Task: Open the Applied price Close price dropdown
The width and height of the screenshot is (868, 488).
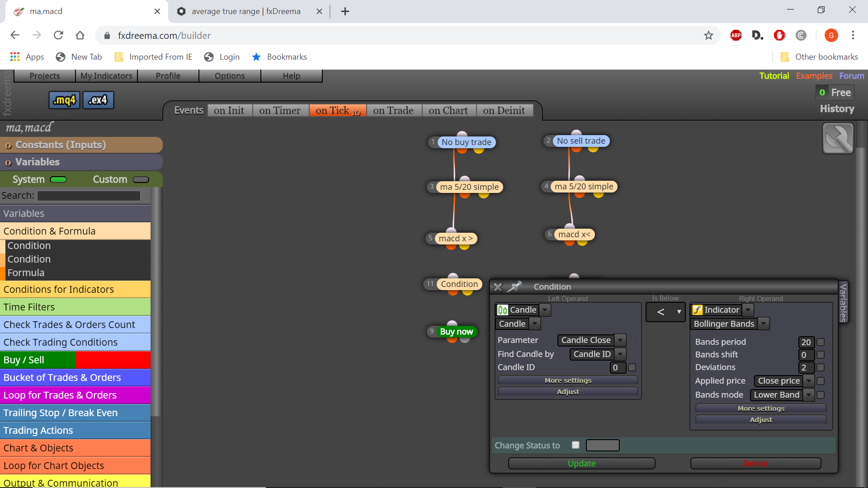Action: 809,381
